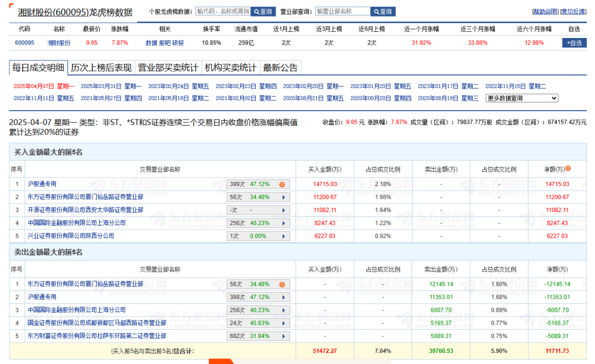The height and width of the screenshot is (364, 595).
Task: Open the 帮助说明 link
Action: click(545, 12)
